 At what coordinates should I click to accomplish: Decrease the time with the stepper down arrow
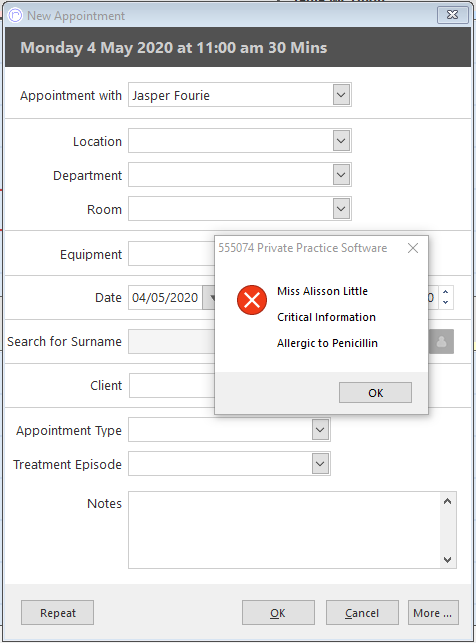(x=446, y=303)
